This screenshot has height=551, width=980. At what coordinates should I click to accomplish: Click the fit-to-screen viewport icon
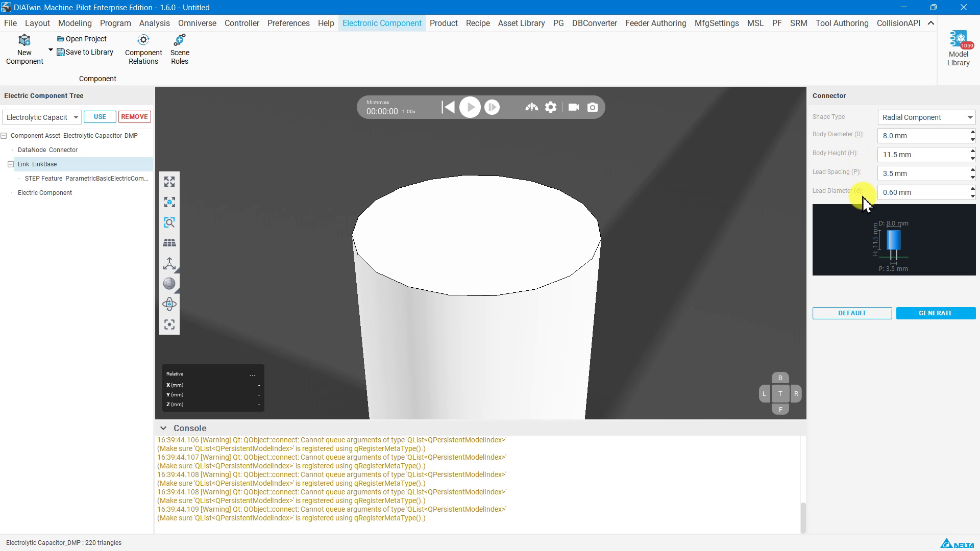click(x=169, y=182)
